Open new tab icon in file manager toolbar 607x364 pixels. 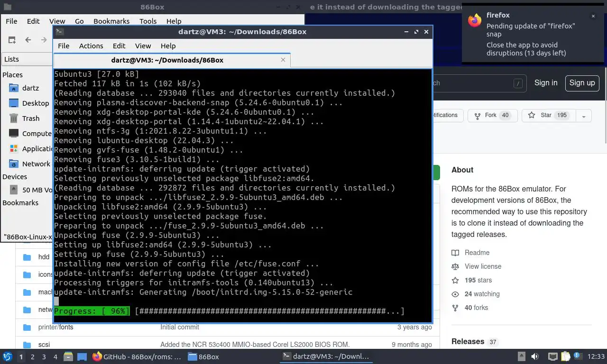point(12,40)
